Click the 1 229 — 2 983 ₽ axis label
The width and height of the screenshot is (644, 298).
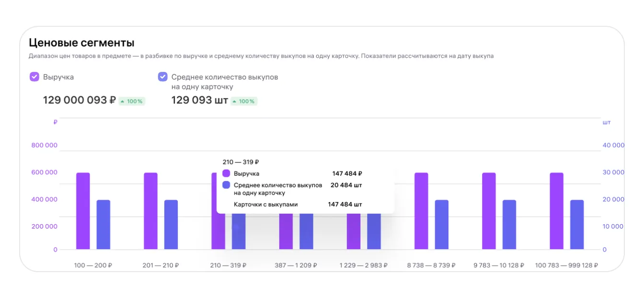[x=364, y=265]
